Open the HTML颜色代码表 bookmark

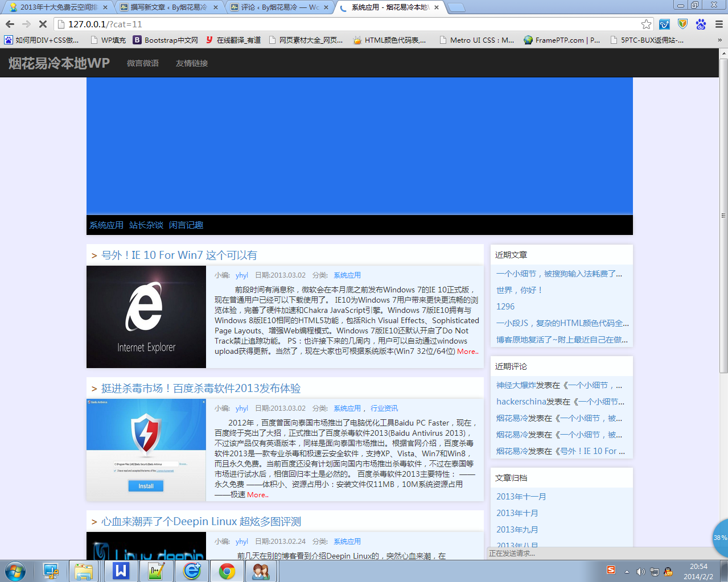(x=390, y=40)
